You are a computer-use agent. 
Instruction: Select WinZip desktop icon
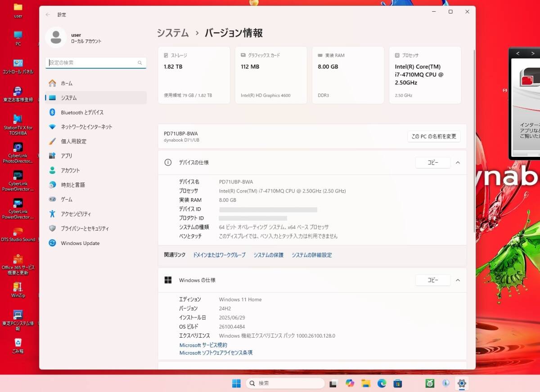click(x=18, y=290)
